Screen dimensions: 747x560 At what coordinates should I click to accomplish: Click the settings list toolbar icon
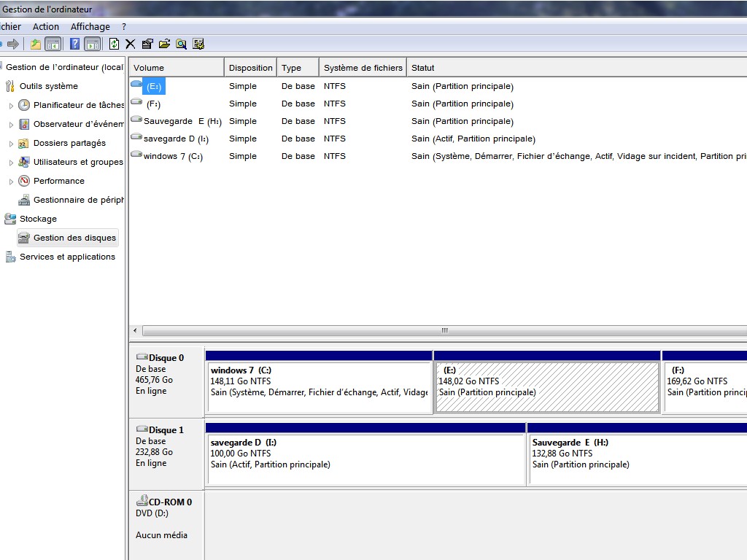[198, 44]
